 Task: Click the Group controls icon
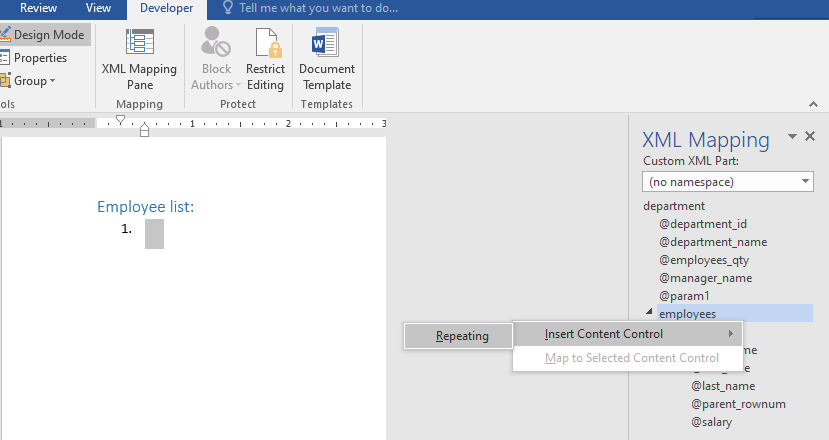(x=5, y=81)
